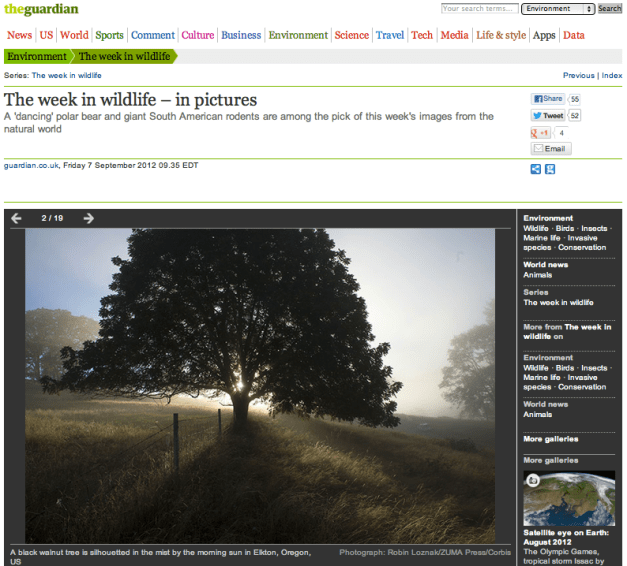Screen dimensions: 627x566
Task: Click the blue share icon
Action: [536, 169]
